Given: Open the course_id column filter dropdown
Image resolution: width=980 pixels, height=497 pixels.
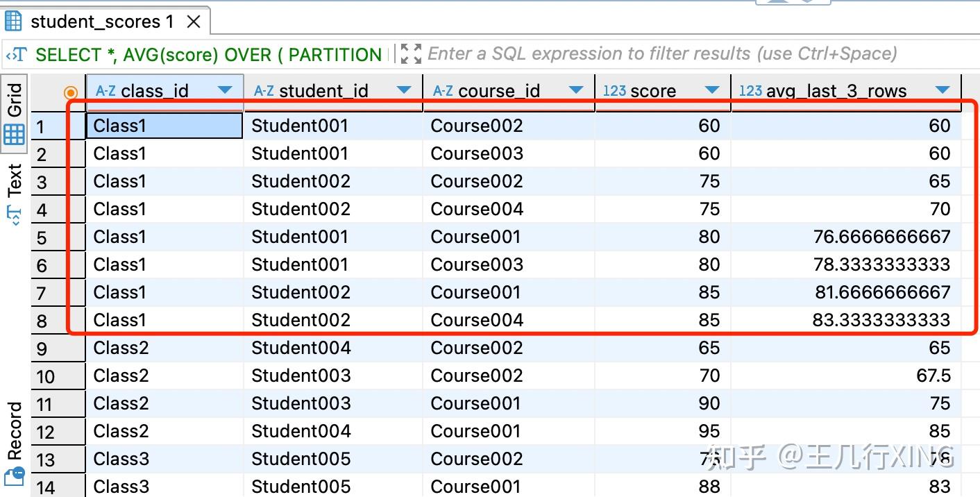Looking at the screenshot, I should (576, 90).
